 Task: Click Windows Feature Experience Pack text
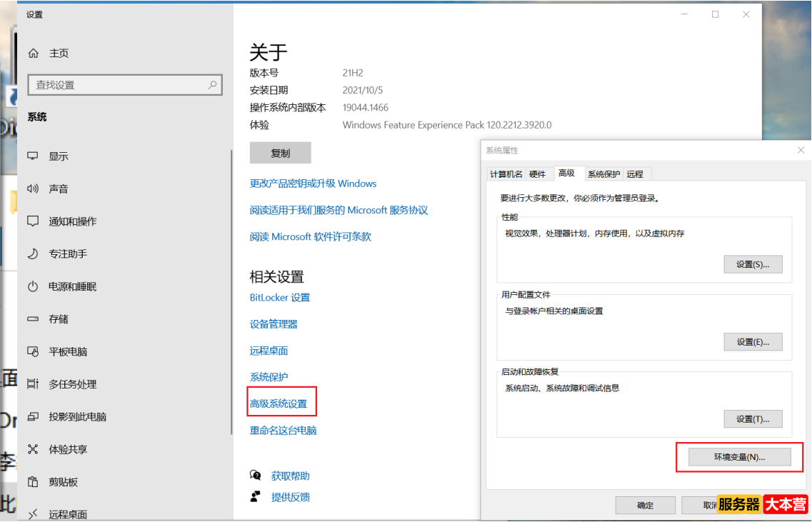tap(447, 125)
